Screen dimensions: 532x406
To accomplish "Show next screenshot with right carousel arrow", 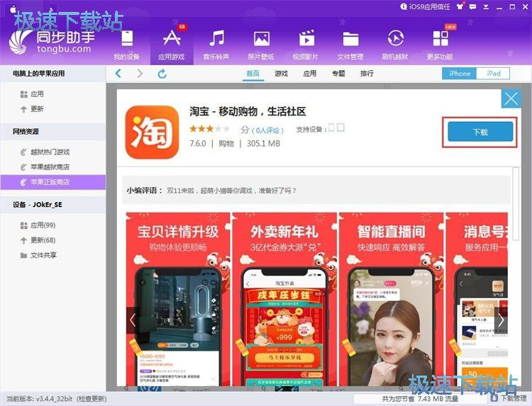I will click(501, 320).
